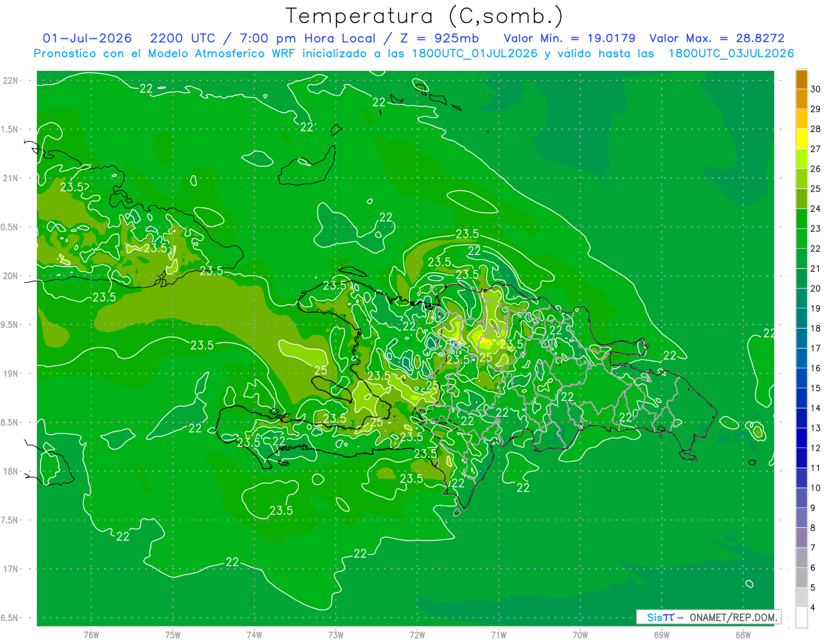Click color scale label "18"
The height and width of the screenshot is (644, 834).
pos(816,329)
